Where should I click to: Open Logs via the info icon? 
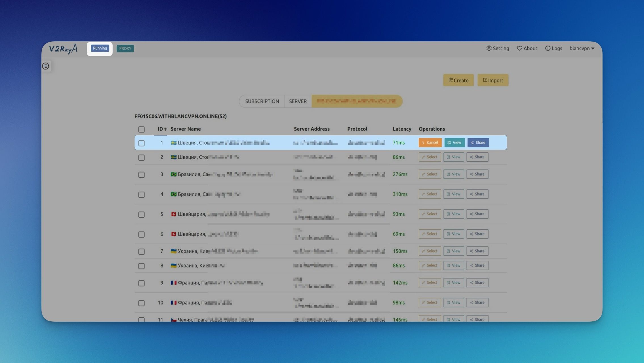[x=548, y=48]
